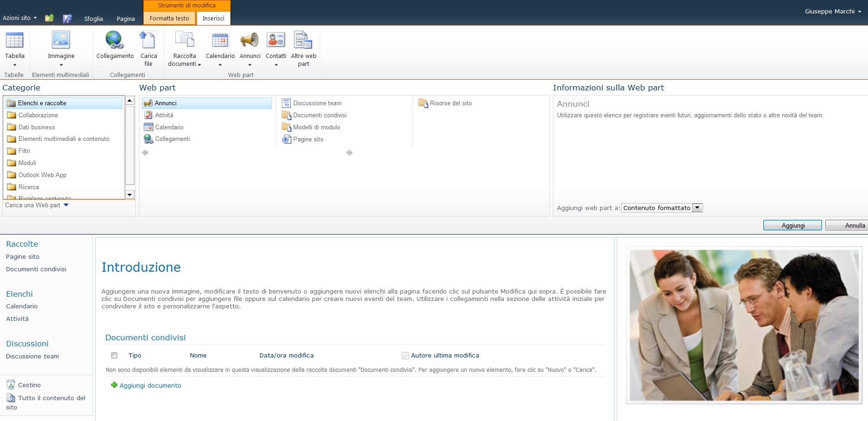
Task: Select Collaborazione category
Action: (x=32, y=115)
